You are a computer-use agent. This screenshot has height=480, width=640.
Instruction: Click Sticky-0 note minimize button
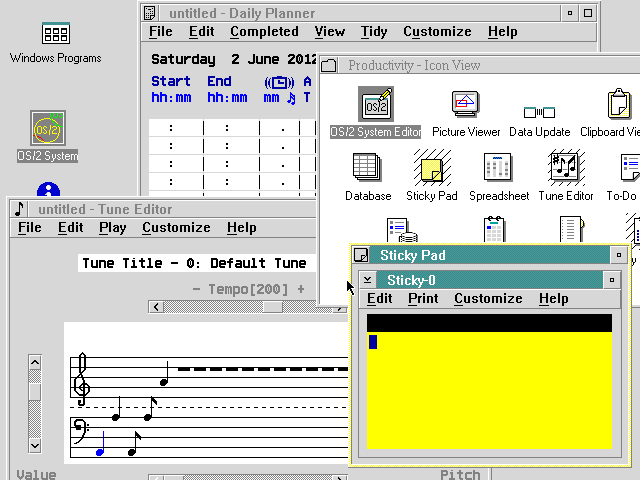point(611,280)
